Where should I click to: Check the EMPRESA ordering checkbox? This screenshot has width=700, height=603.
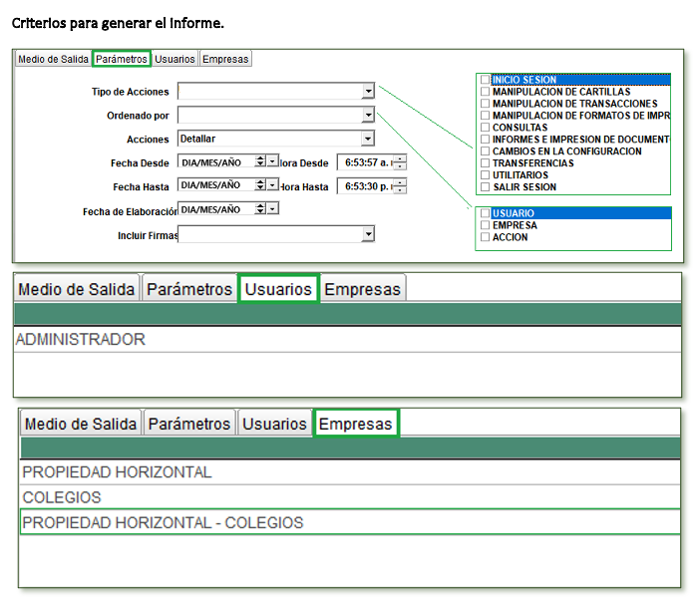pos(486,225)
